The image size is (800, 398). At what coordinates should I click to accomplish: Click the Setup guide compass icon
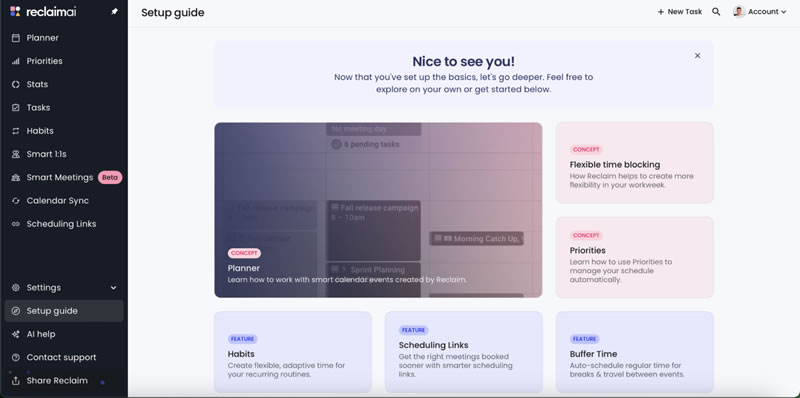pyautogui.click(x=16, y=311)
